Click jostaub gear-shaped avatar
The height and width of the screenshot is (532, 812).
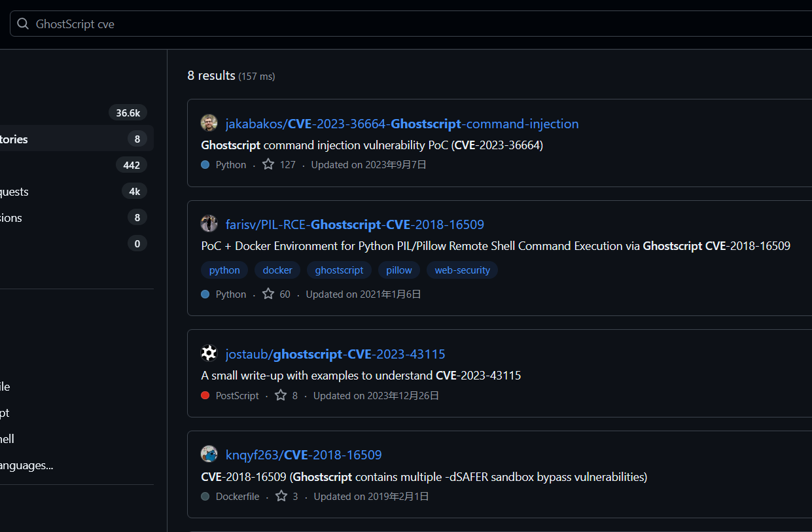[x=209, y=353]
